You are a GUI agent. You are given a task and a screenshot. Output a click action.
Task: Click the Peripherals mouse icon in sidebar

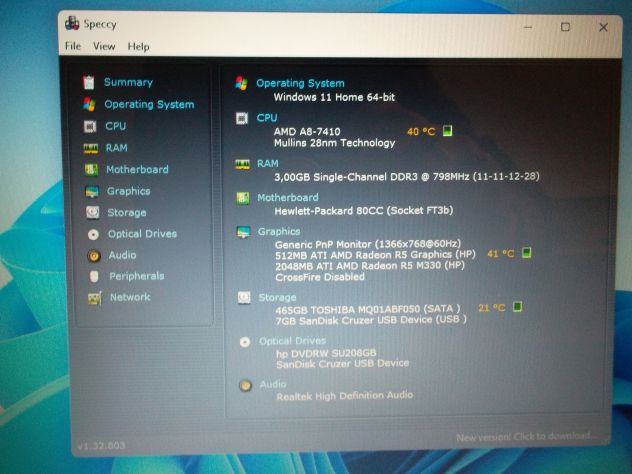[x=94, y=276]
